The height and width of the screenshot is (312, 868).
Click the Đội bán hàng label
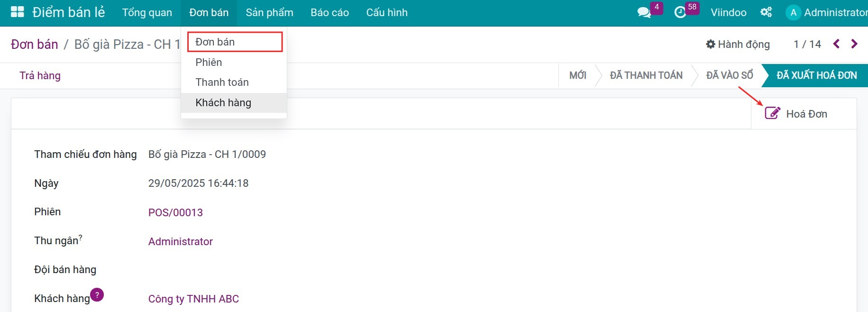click(65, 269)
